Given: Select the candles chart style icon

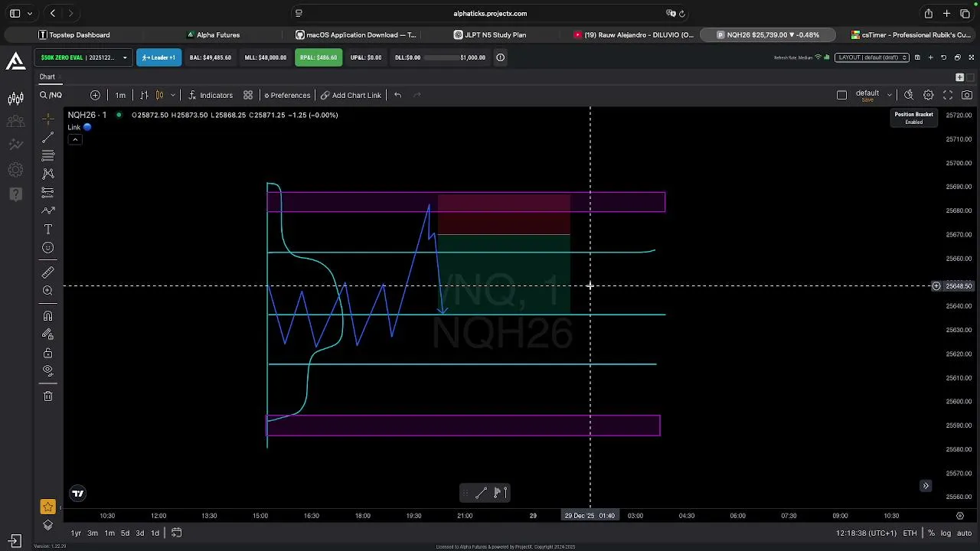Looking at the screenshot, I should pos(159,95).
